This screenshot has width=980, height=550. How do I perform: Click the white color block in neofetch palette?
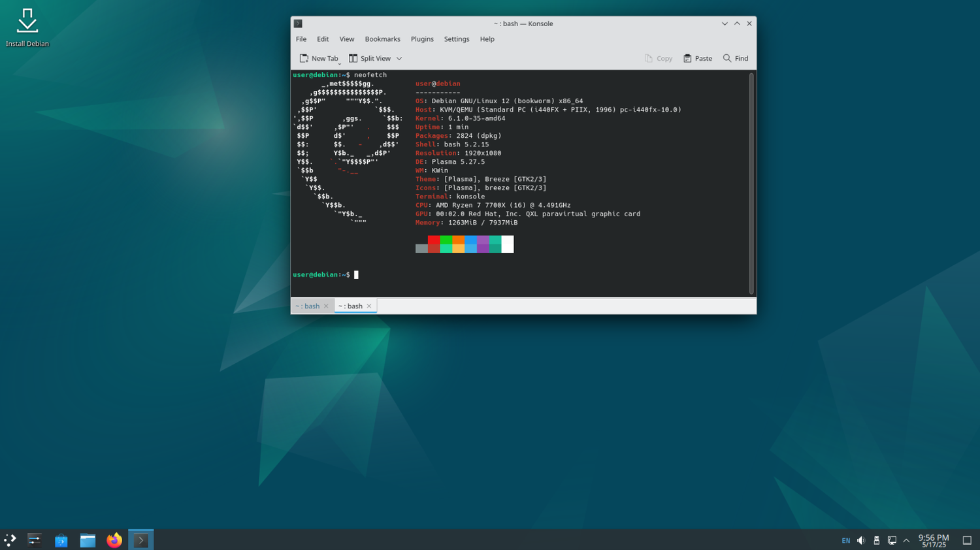point(508,244)
